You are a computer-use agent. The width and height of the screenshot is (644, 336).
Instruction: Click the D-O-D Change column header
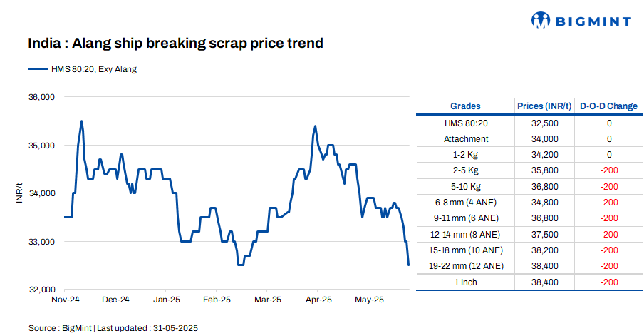608,106
